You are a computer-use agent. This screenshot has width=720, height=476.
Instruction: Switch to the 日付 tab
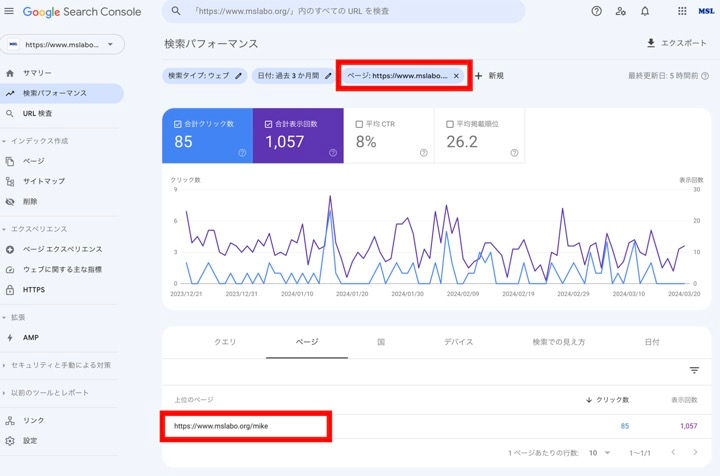(652, 342)
